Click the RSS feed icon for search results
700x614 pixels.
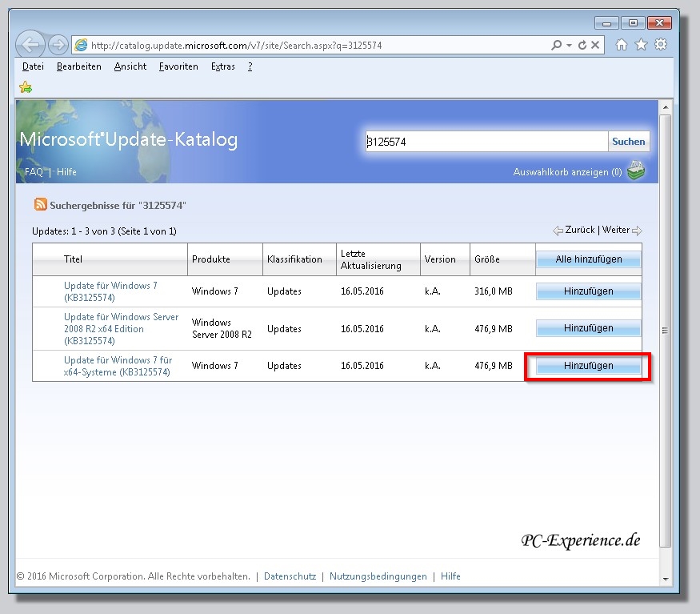pos(40,205)
